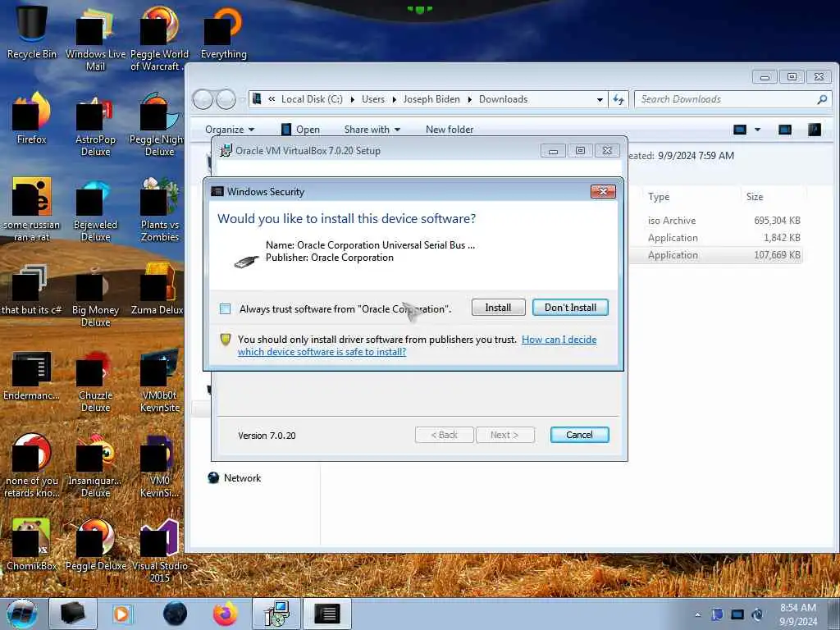This screenshot has width=840, height=630.
Task: Click Install in Windows Security dialog
Action: click(x=498, y=308)
